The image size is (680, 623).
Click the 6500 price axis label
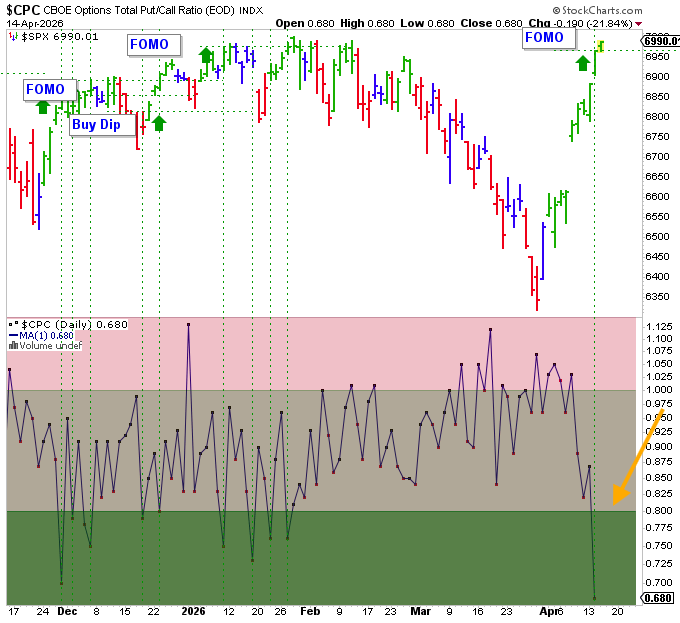point(657,237)
